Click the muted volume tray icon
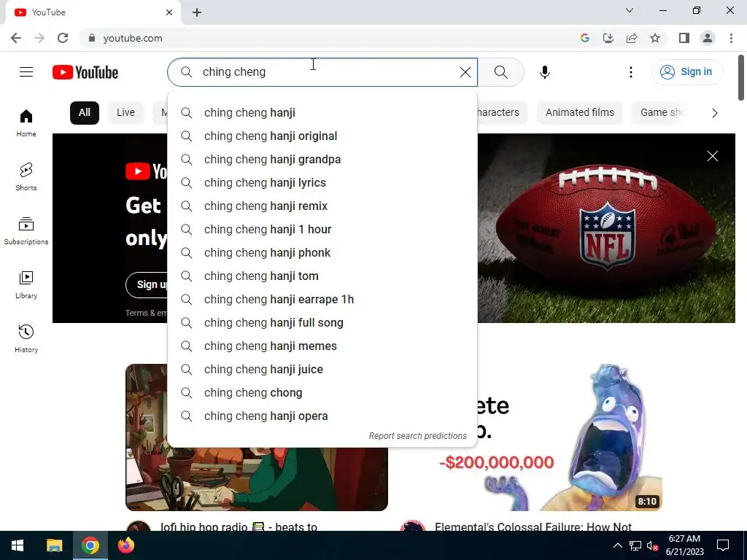The height and width of the screenshot is (560, 747). [652, 545]
